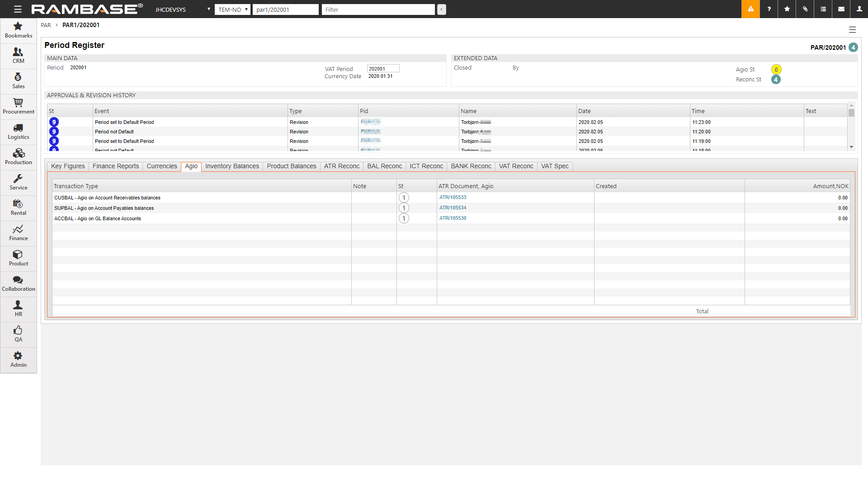Screen dimensions: 868x478
Task: Open the TEM-NO company dropdown
Action: pos(232,9)
